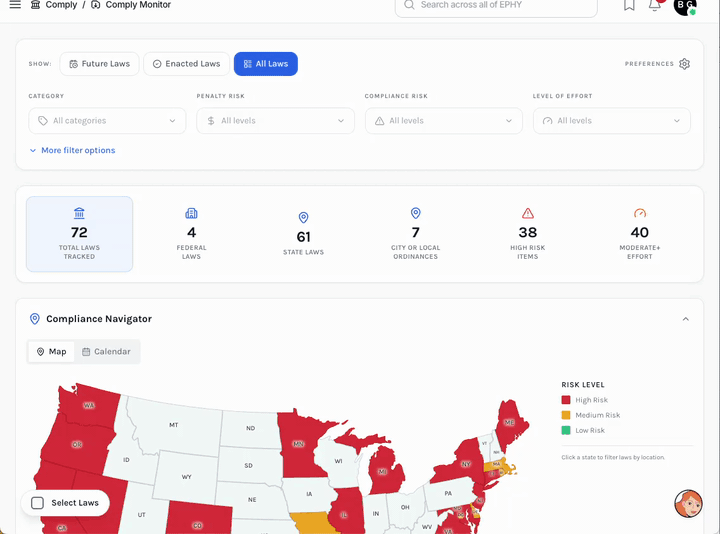
Task: Click New York (NY) on the map
Action: click(466, 464)
